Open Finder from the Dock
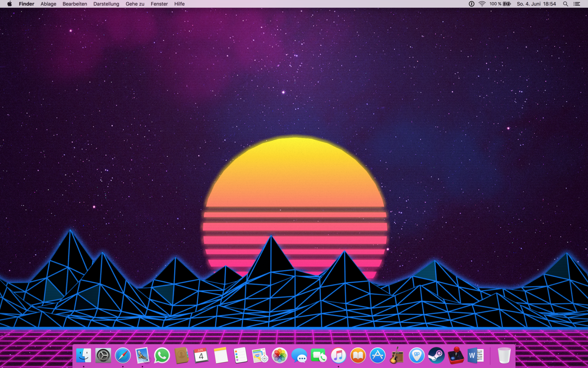This screenshot has height=368, width=588. (83, 355)
